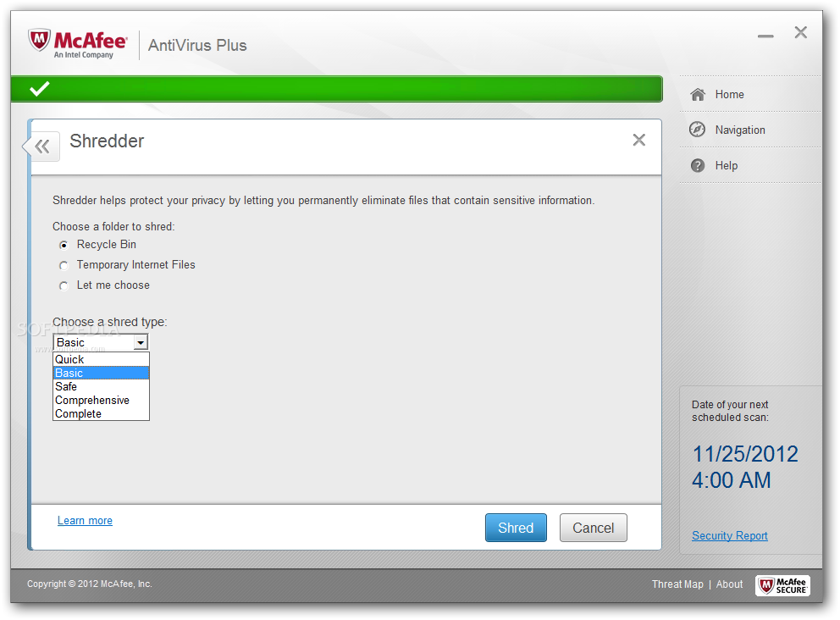Click the Home house icon
Viewport: 840px width, 620px height.
click(x=698, y=95)
